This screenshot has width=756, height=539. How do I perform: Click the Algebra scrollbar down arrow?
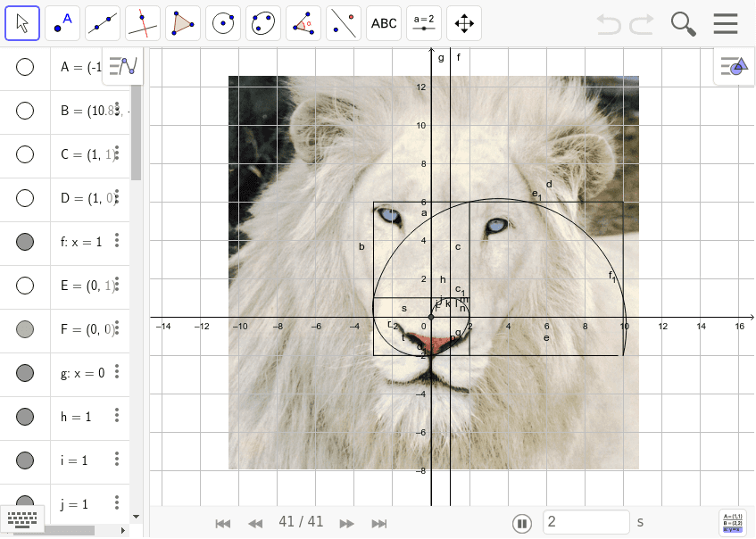pos(136,517)
